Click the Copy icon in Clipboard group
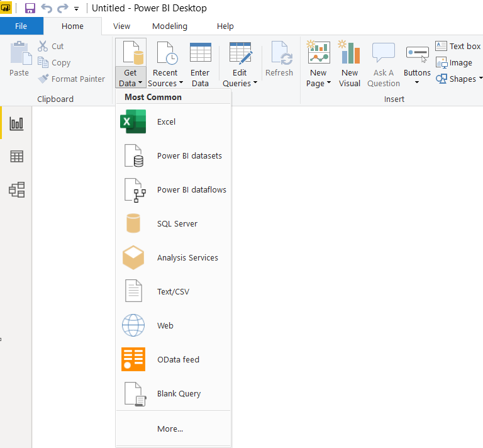483x448 pixels. tap(43, 62)
